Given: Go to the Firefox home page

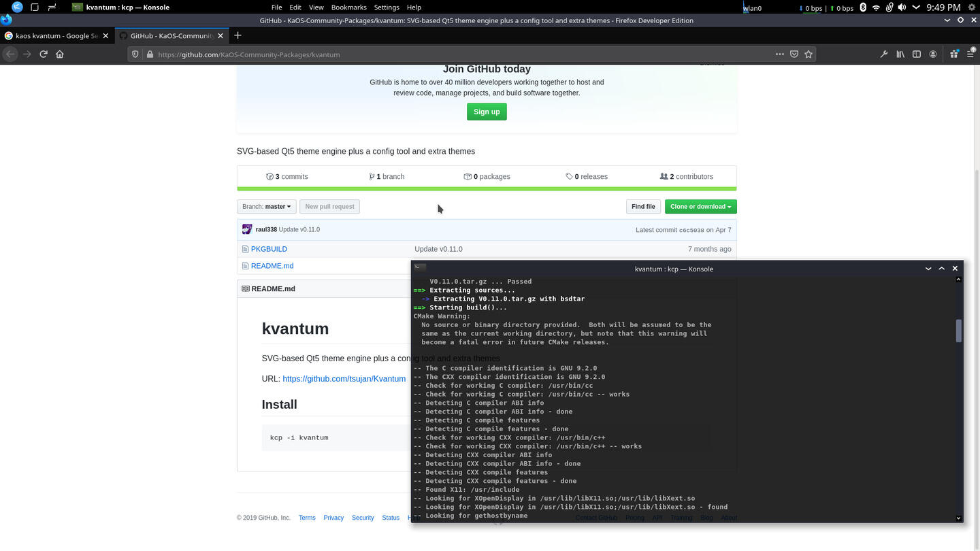Looking at the screenshot, I should point(60,54).
